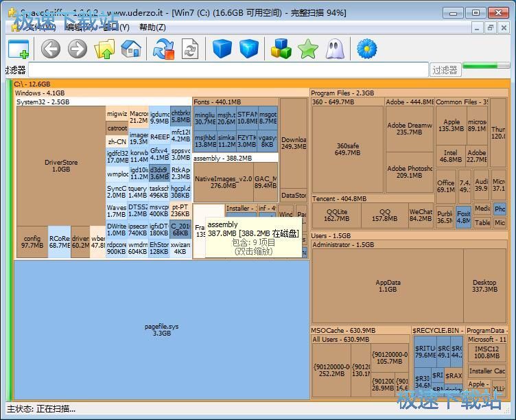Select the Apple 135.3MB block
Screen dimensions: 516x420
click(x=451, y=125)
